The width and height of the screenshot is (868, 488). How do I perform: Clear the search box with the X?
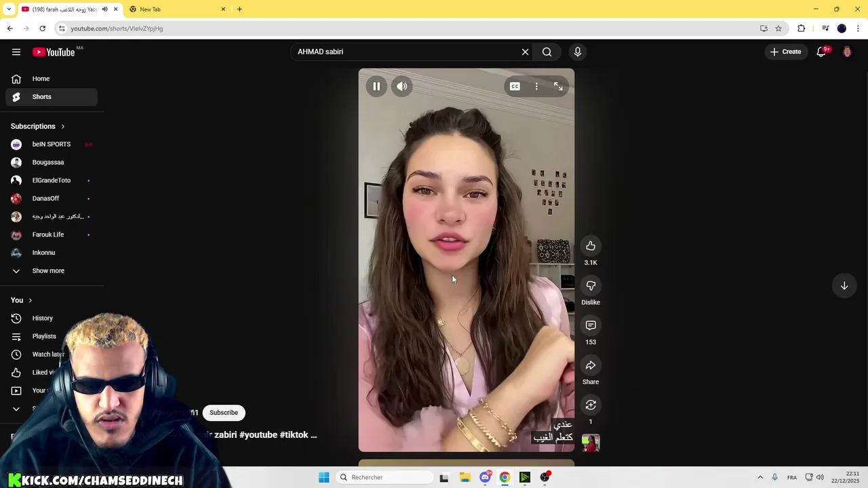pyautogui.click(x=525, y=52)
